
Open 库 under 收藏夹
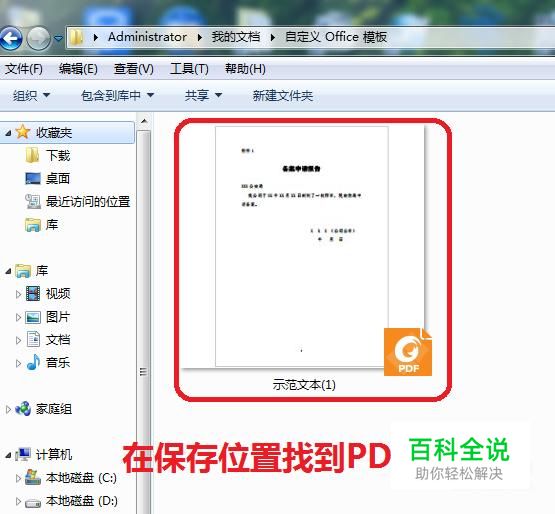click(x=52, y=224)
